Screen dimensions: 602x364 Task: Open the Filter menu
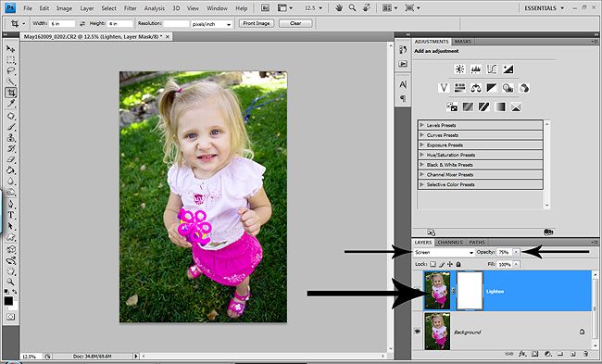pos(131,8)
